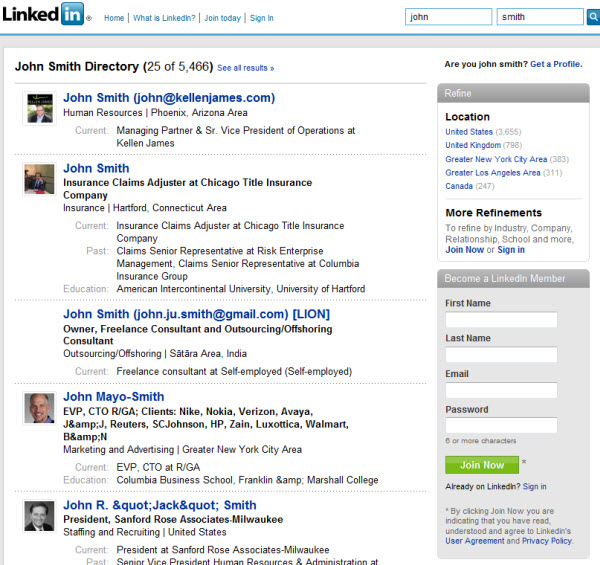The width and height of the screenshot is (600, 565).
Task: Open John Smith [LION] profile link
Action: tap(196, 314)
